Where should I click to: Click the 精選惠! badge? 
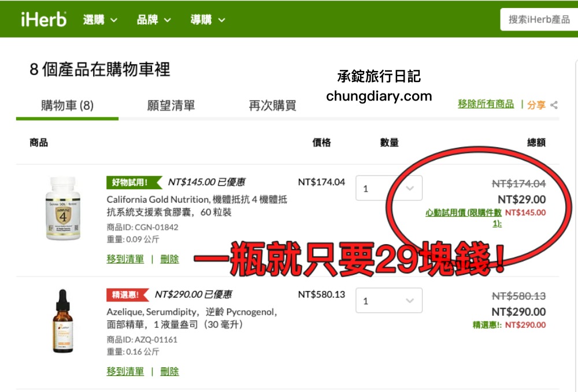point(128,294)
